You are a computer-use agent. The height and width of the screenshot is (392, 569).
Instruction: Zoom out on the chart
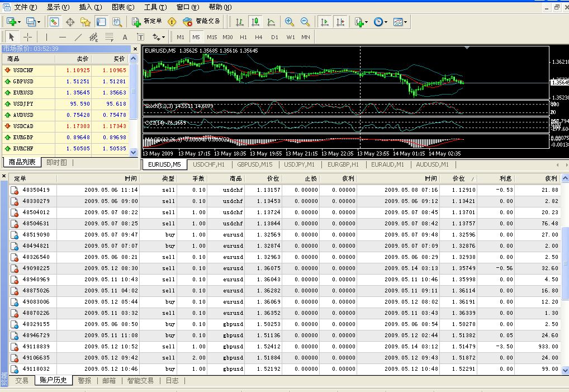pyautogui.click(x=305, y=22)
